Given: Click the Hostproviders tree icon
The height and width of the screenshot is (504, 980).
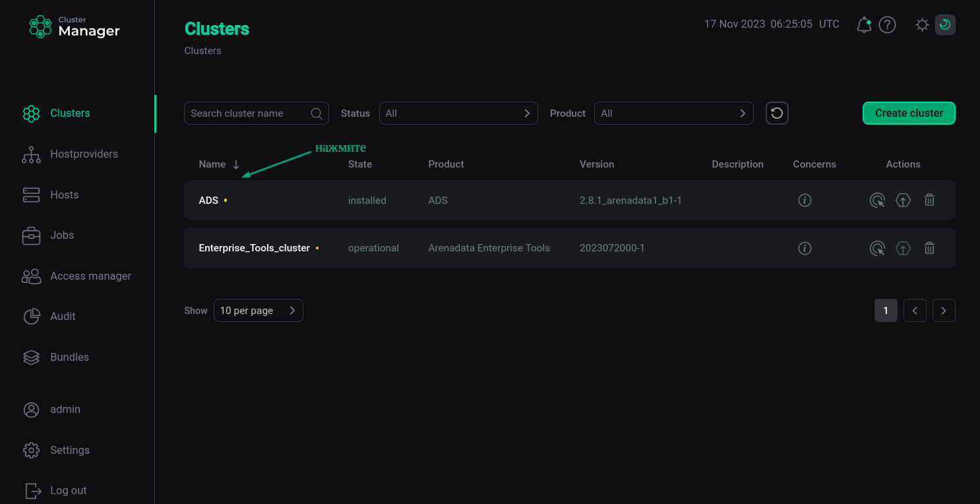Looking at the screenshot, I should pos(31,154).
